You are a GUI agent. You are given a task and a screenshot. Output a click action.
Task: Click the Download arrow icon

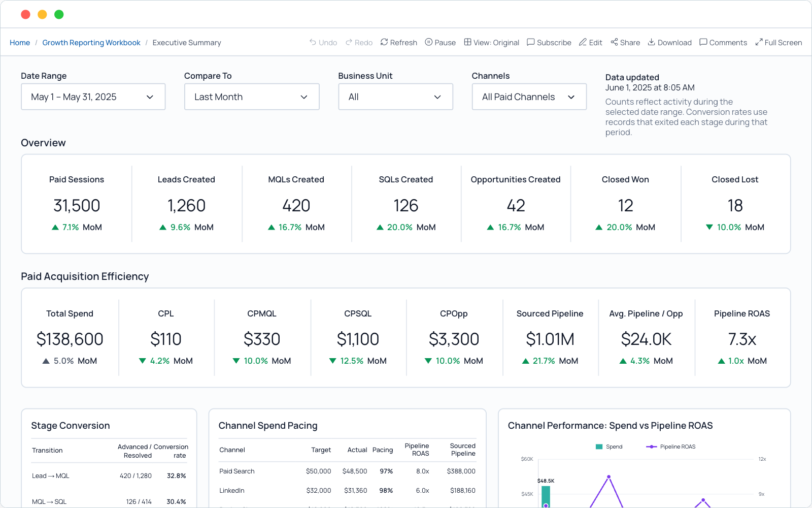[x=652, y=42]
